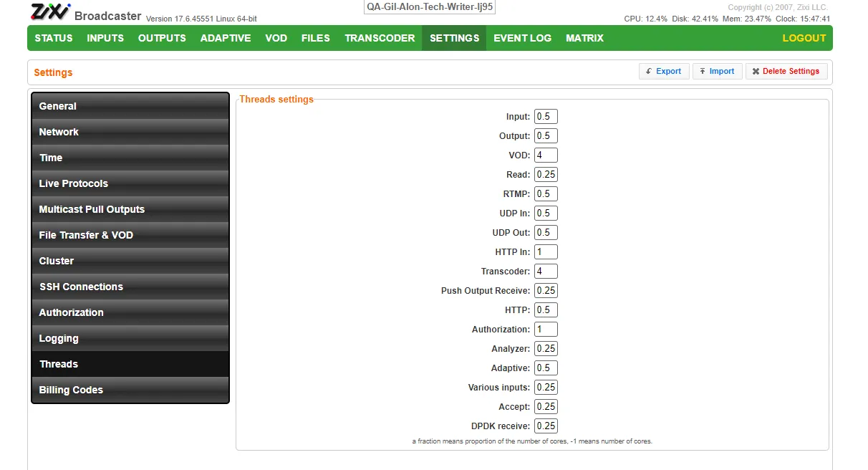The height and width of the screenshot is (470, 868).
Task: Select Push Output Receive threads field
Action: pos(546,291)
